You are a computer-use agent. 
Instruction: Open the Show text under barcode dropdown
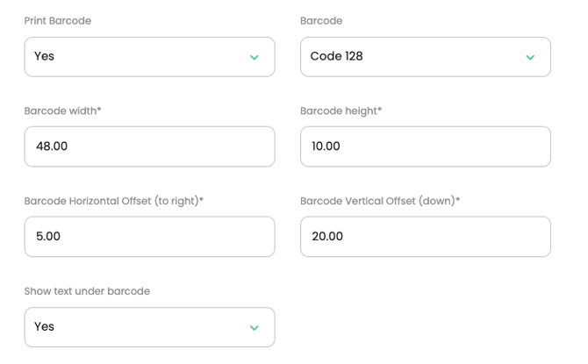click(x=149, y=327)
